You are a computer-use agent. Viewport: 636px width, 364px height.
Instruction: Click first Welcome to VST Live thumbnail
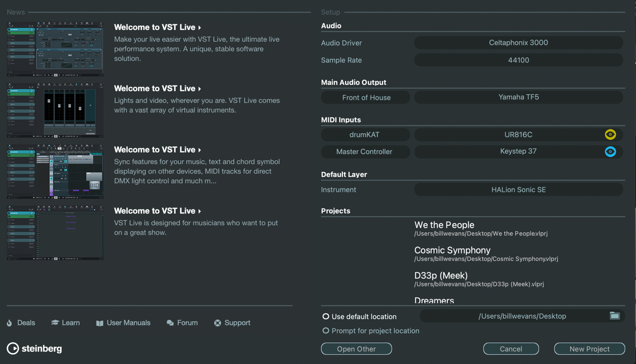point(55,49)
